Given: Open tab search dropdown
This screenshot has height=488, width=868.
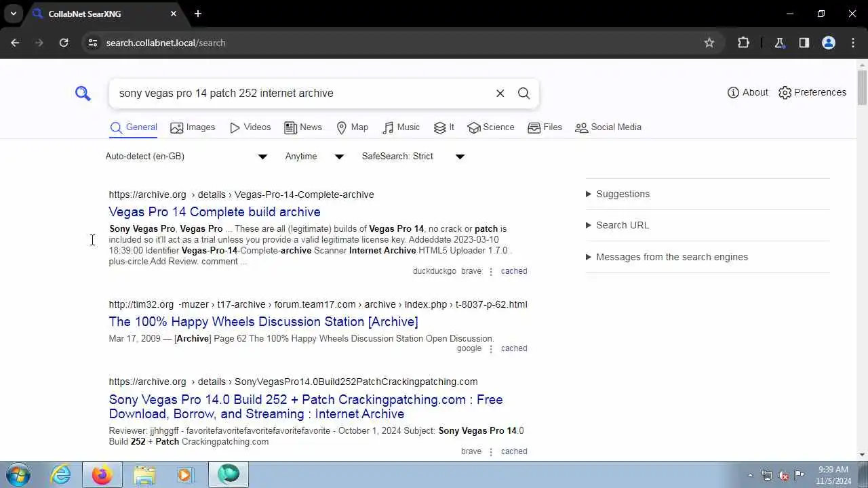Looking at the screenshot, I should pyautogui.click(x=13, y=14).
